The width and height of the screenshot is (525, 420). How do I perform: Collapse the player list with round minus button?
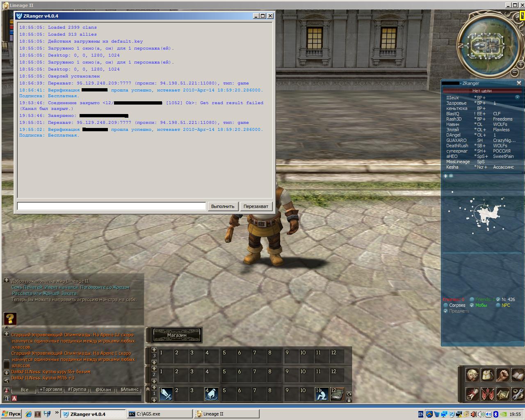coord(517,97)
